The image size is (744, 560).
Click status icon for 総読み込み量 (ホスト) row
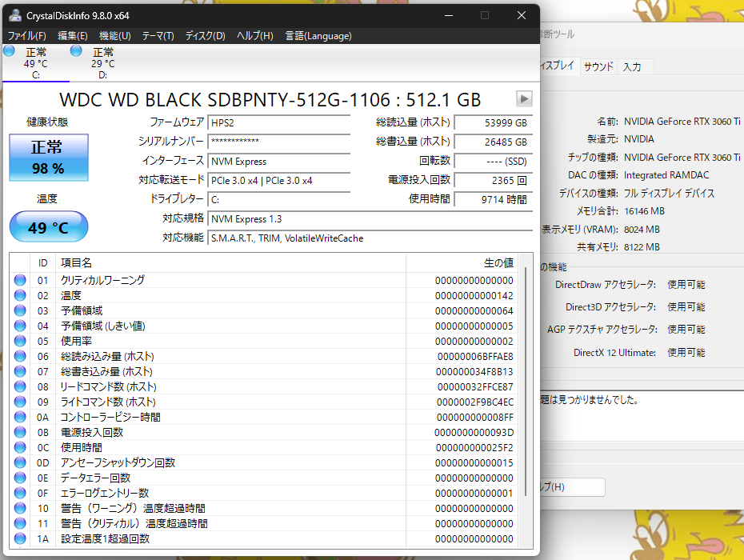(20, 356)
